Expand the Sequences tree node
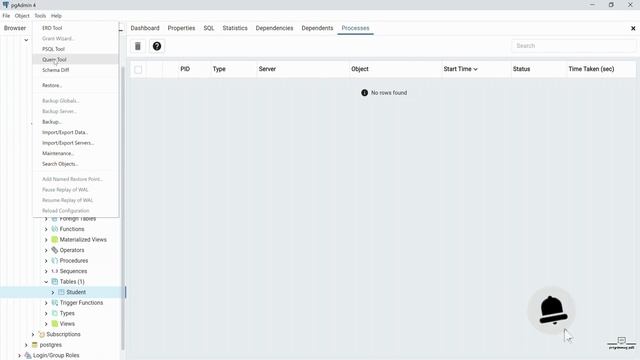Image resolution: width=640 pixels, height=360 pixels. (x=46, y=271)
